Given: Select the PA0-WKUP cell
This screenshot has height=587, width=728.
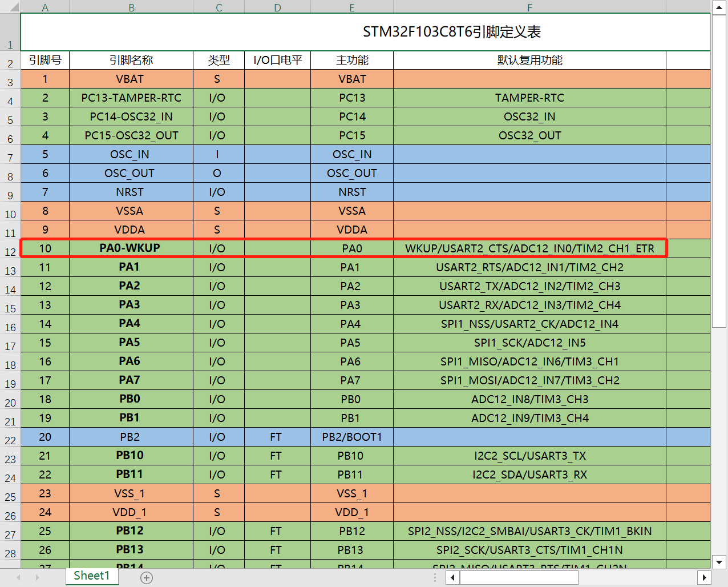Looking at the screenshot, I should point(131,248).
